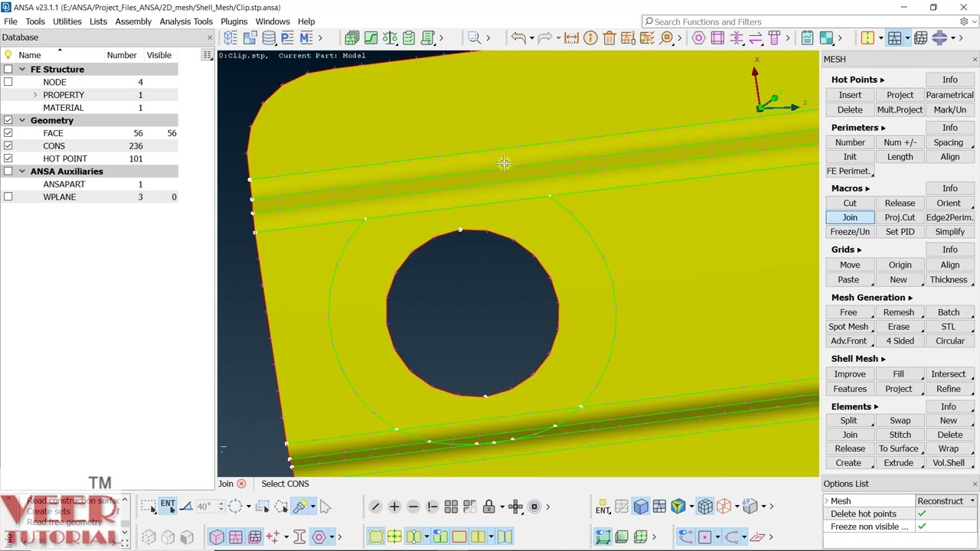Viewport: 980px width, 551px height.
Task: Toggle the ANSA Auxiliaries checkbox
Action: click(x=8, y=171)
